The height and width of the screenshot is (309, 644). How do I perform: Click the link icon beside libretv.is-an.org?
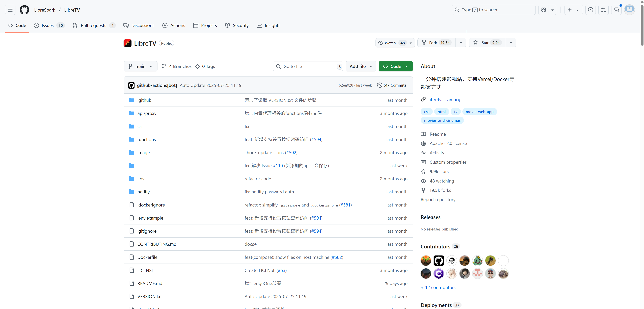tap(423, 99)
